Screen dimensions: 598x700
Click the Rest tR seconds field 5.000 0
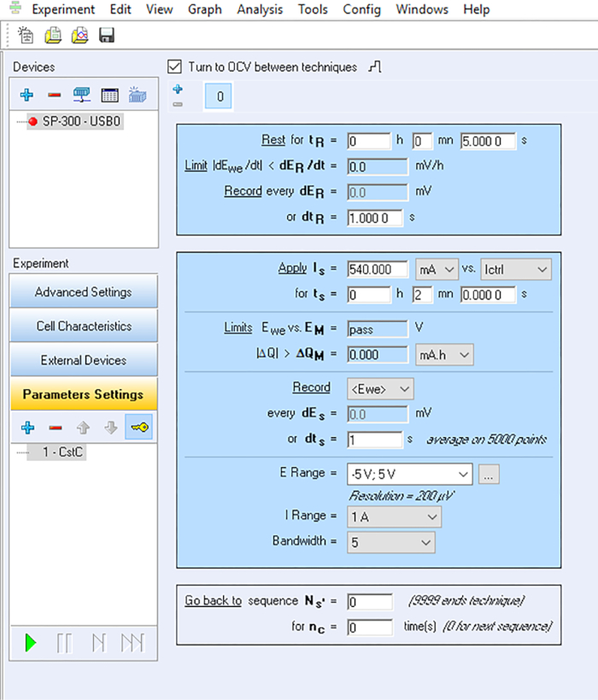pos(488,141)
